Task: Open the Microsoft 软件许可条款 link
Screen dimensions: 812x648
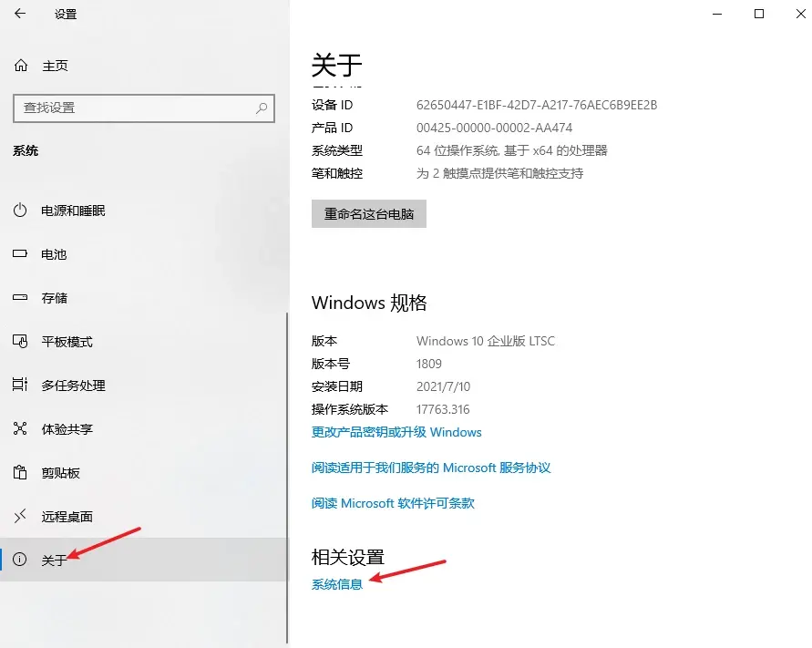Action: [392, 502]
